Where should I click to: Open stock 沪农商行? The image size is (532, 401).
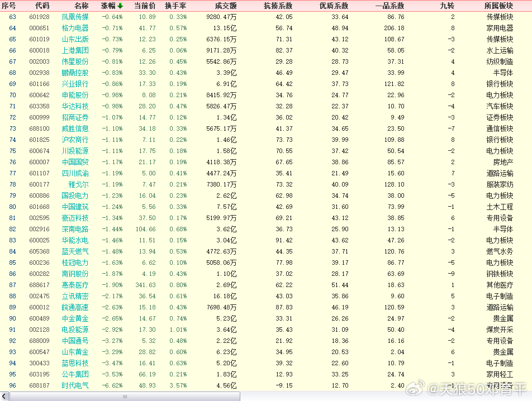coord(75,140)
